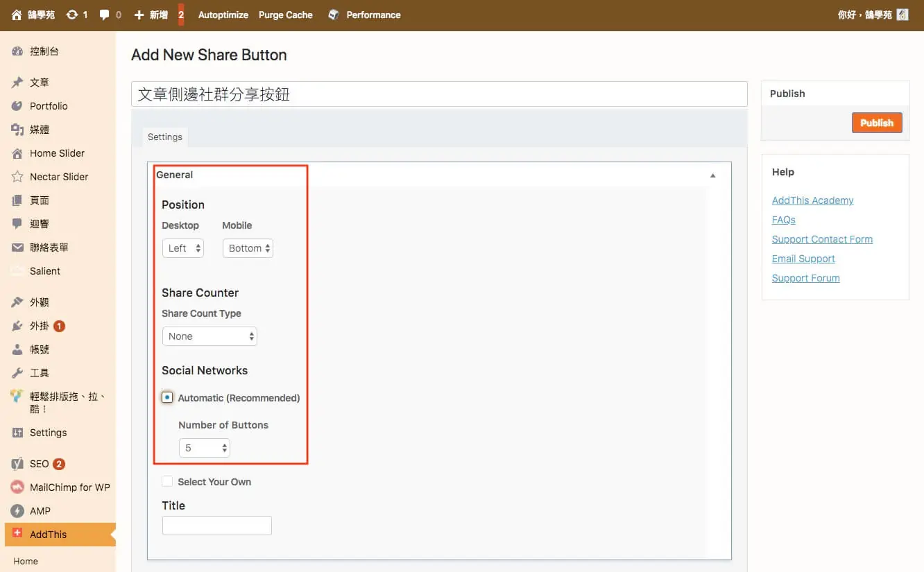This screenshot has width=924, height=572.
Task: Open the AddThis Academy link
Action: tap(812, 200)
